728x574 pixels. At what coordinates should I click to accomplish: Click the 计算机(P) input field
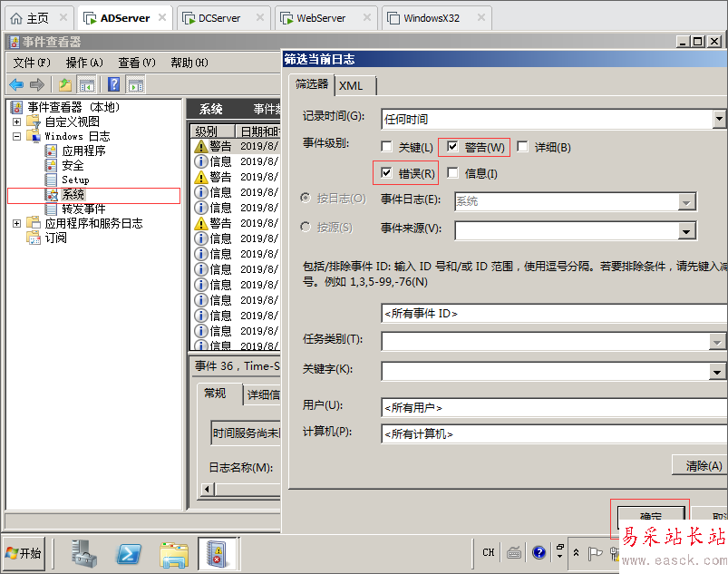(x=554, y=433)
